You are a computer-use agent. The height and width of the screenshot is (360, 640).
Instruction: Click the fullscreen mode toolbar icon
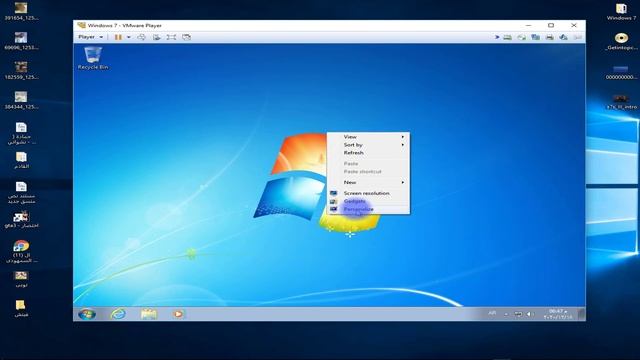pos(171,37)
